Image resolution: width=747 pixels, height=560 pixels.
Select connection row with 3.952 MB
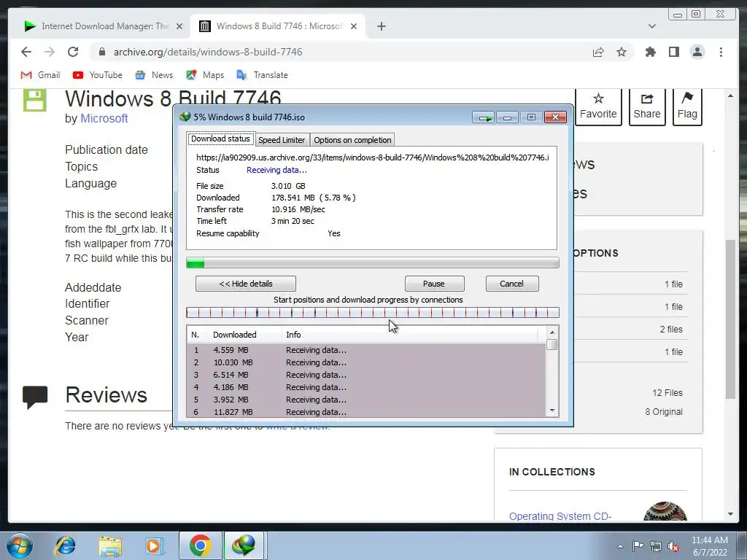366,400
